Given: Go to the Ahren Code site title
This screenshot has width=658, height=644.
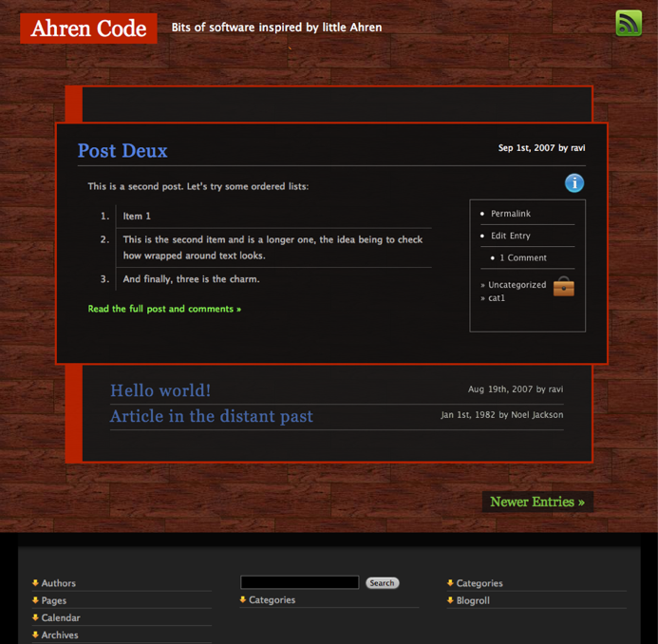Looking at the screenshot, I should 88,28.
